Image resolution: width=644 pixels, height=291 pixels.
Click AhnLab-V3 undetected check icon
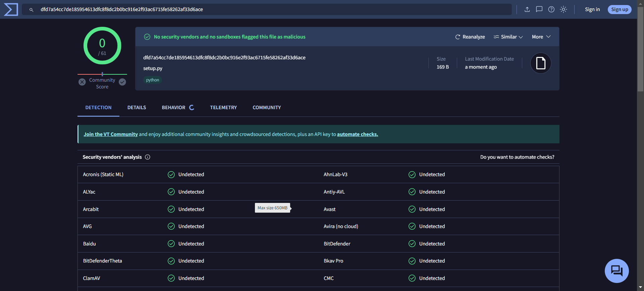point(412,174)
